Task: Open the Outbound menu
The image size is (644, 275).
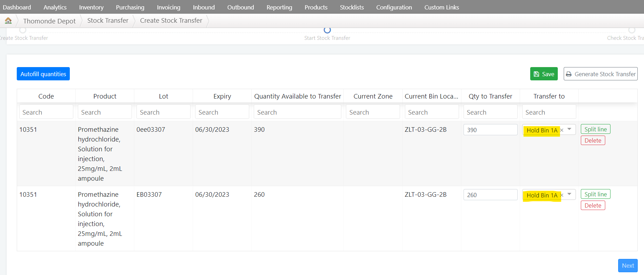Action: 240,7
